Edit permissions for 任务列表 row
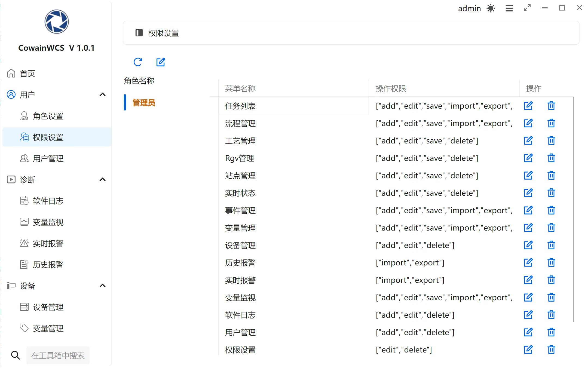 pos(528,106)
